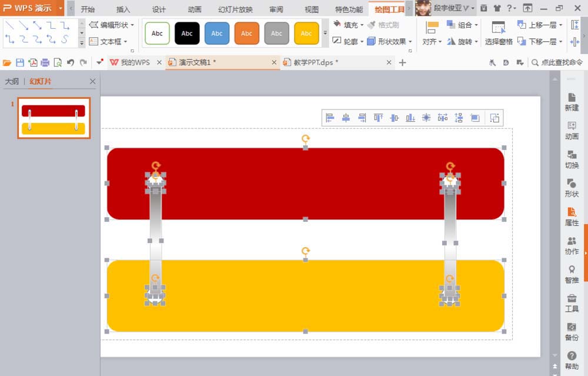This screenshot has height=376, width=588.
Task: Switch to the 插入 ribbon tab
Action: coord(123,9)
